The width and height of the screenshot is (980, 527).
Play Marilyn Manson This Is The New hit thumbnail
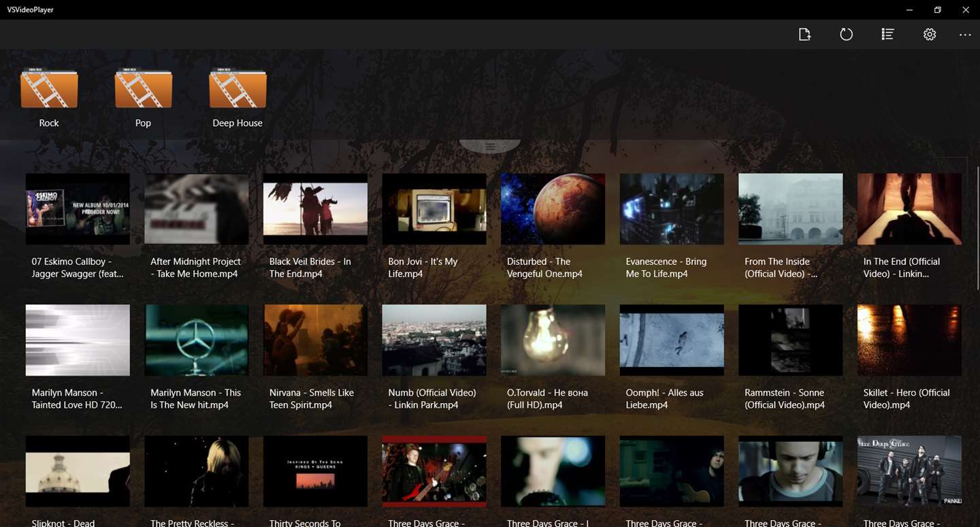[197, 340]
